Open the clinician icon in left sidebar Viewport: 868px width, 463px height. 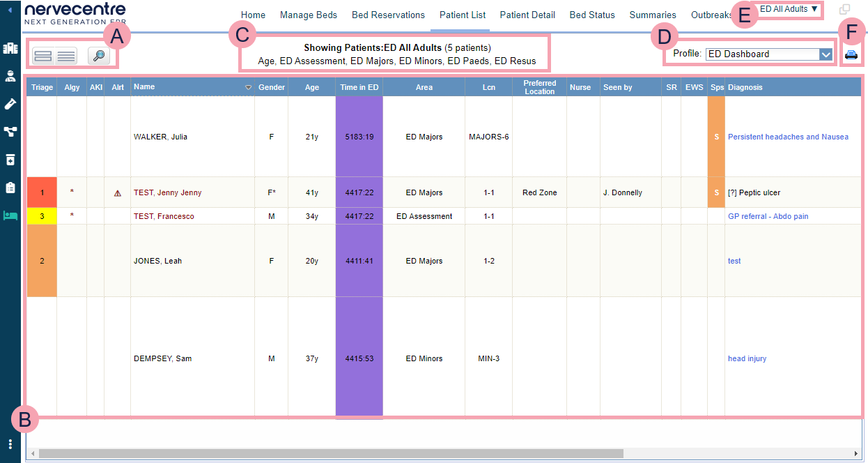coord(10,76)
